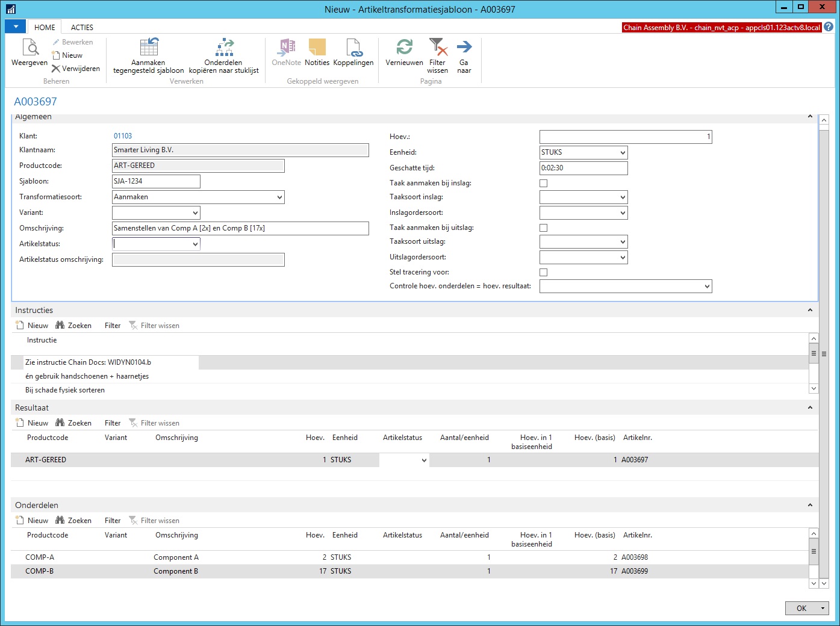The width and height of the screenshot is (840, 626).
Task: Open the OK button dropdown arrow
Action: point(823,609)
